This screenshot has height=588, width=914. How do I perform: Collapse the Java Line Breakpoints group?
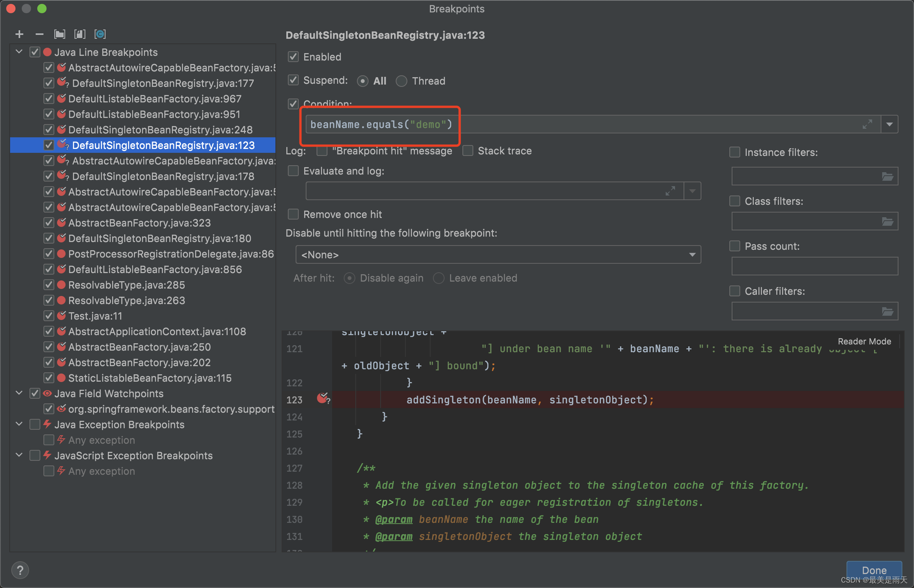(19, 52)
